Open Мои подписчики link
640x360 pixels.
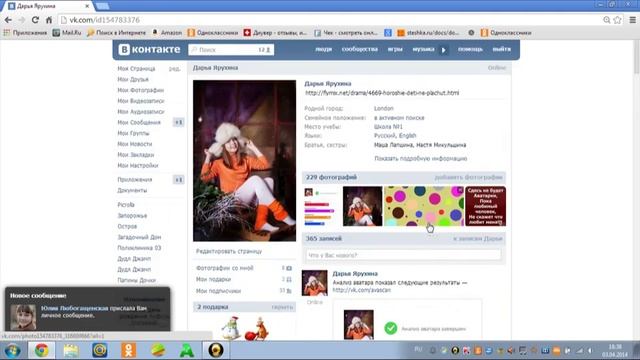point(218,291)
